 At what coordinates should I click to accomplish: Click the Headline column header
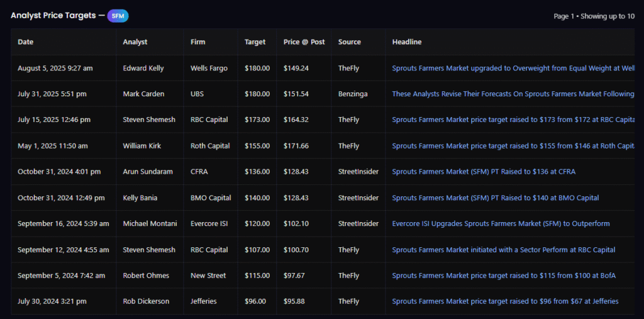pos(407,42)
